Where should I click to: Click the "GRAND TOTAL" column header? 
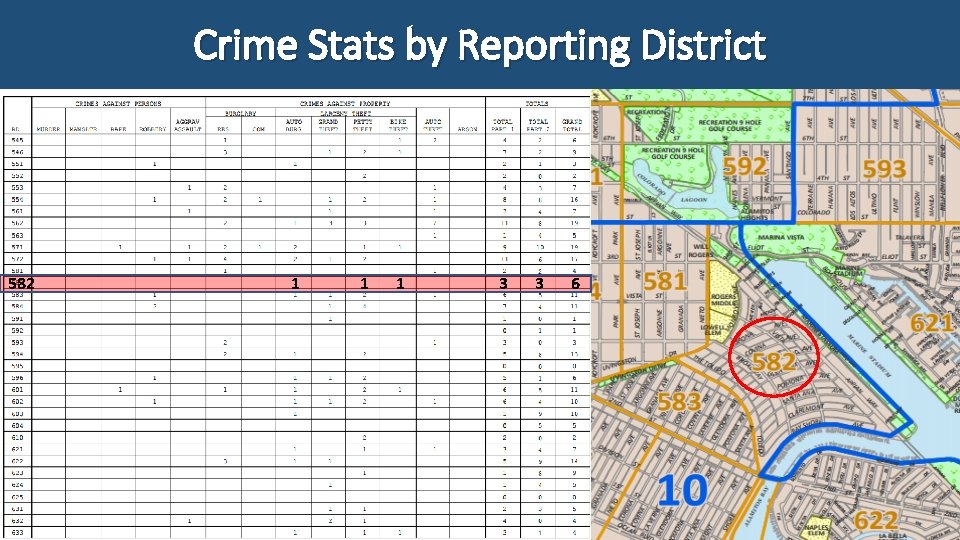[x=572, y=126]
